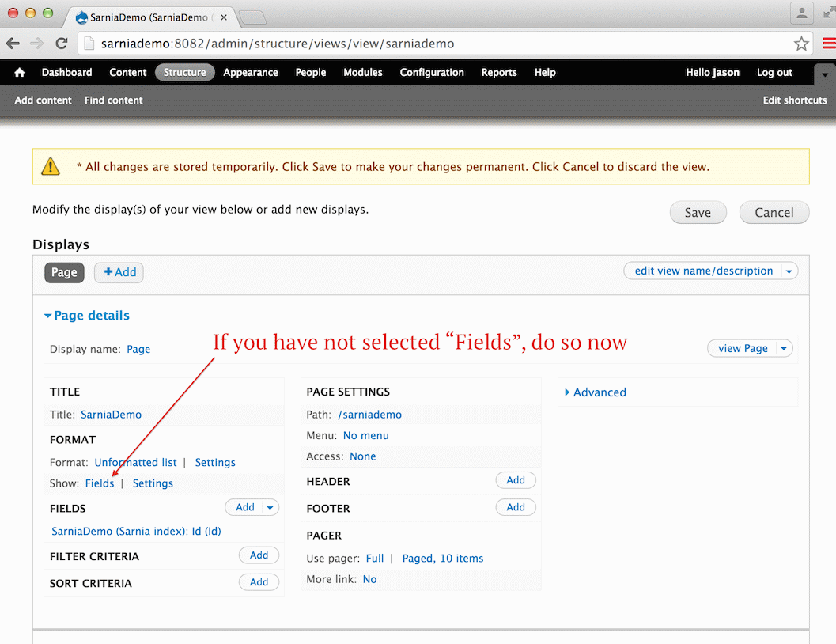Open the Structure admin menu
This screenshot has width=836, height=644.
[x=184, y=73]
